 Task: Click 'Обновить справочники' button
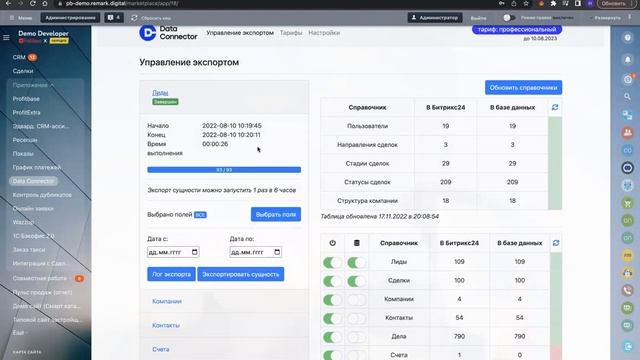(523, 87)
